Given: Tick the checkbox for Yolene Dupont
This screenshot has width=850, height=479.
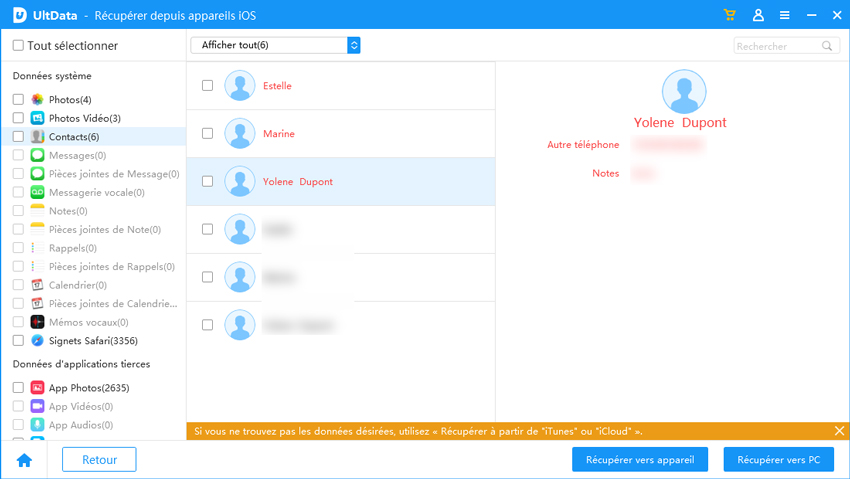Looking at the screenshot, I should (208, 182).
